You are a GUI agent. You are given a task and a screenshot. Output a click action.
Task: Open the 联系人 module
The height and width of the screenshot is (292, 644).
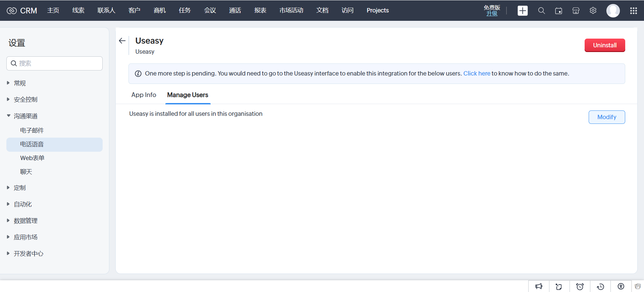(106, 10)
